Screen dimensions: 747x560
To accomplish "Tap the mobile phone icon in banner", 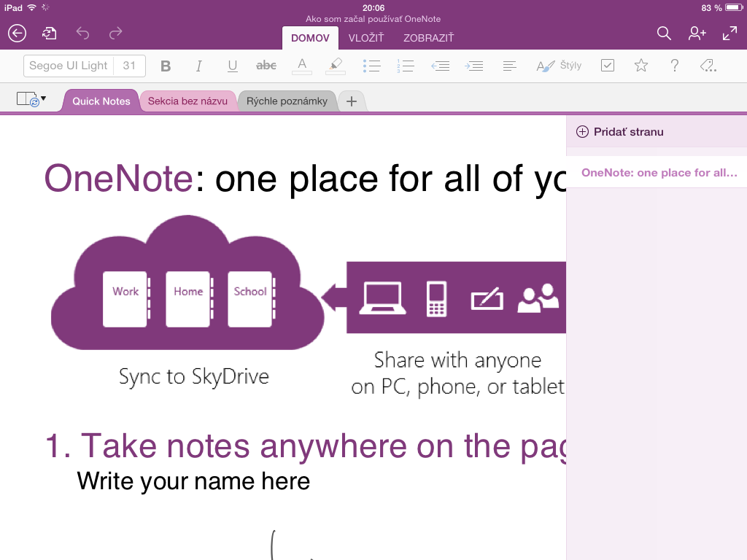I will coord(436,298).
